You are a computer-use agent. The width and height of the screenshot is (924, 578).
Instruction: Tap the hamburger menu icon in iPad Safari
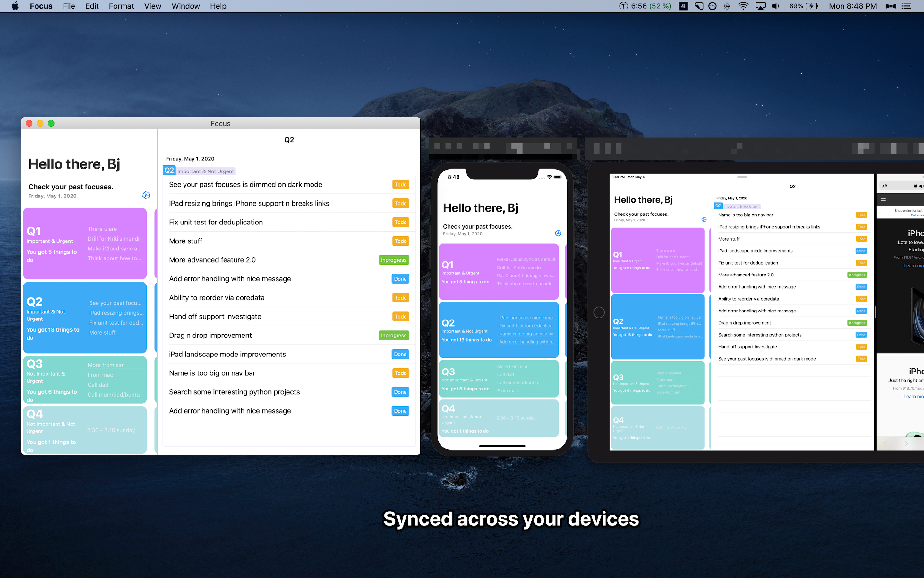[884, 199]
